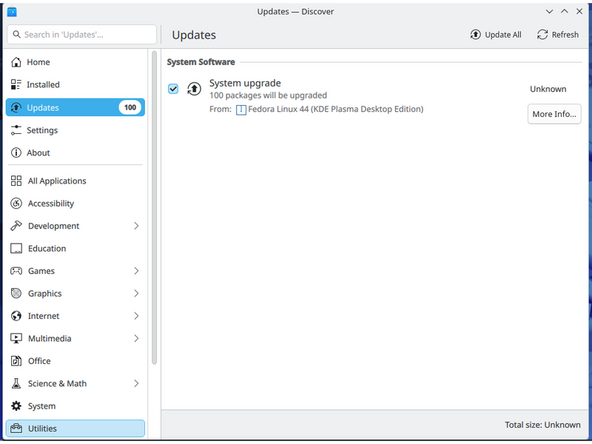Click the Refresh button

[558, 35]
